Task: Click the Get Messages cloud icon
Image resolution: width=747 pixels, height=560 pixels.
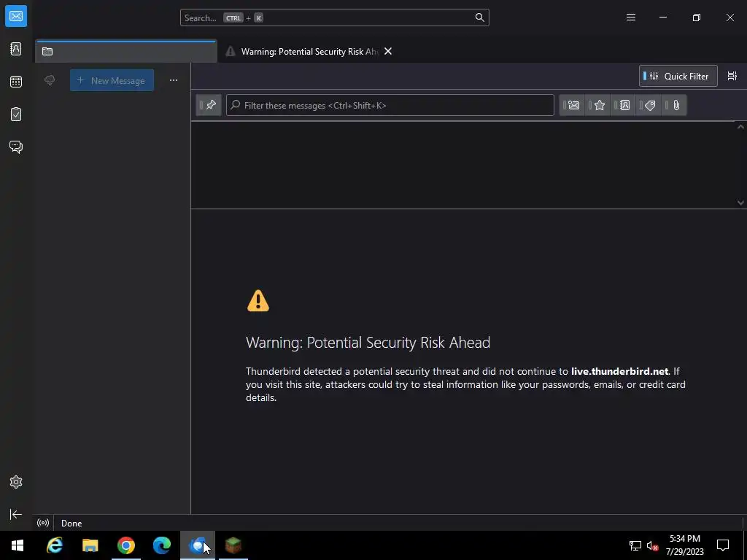Action: [x=50, y=80]
